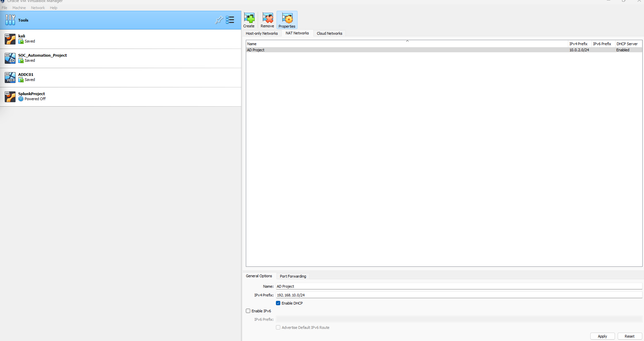644x341 pixels.
Task: Select the SOC_Automation_Project VM icon
Action: (x=10, y=58)
